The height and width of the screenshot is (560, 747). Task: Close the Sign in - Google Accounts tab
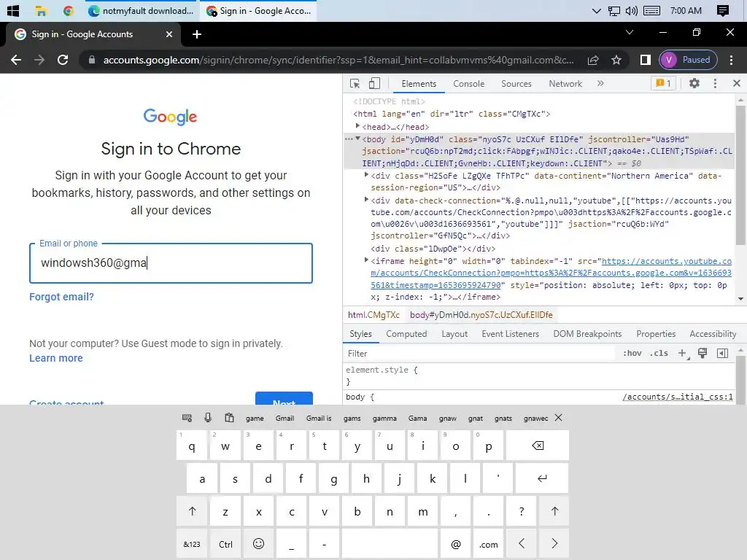pyautogui.click(x=169, y=34)
